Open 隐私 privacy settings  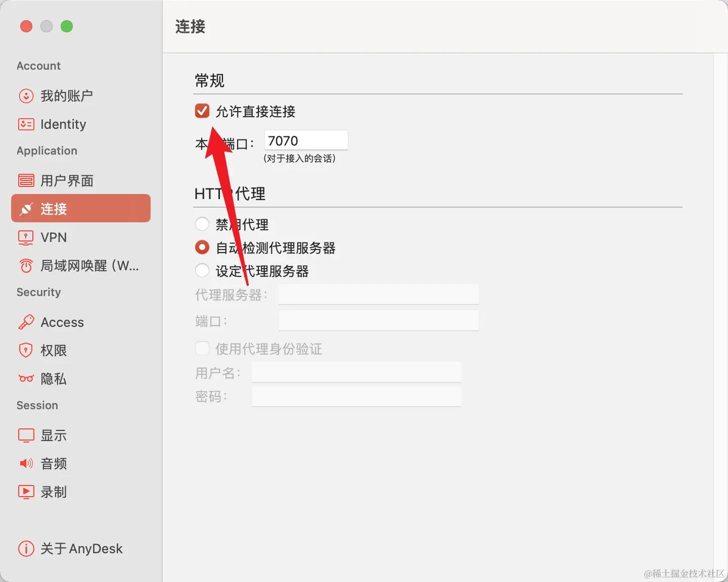pos(81,378)
